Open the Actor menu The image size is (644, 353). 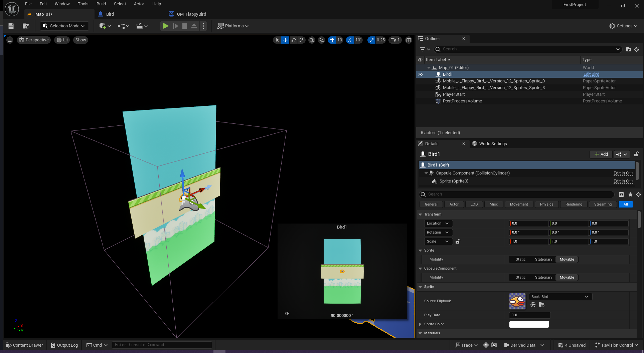point(139,4)
